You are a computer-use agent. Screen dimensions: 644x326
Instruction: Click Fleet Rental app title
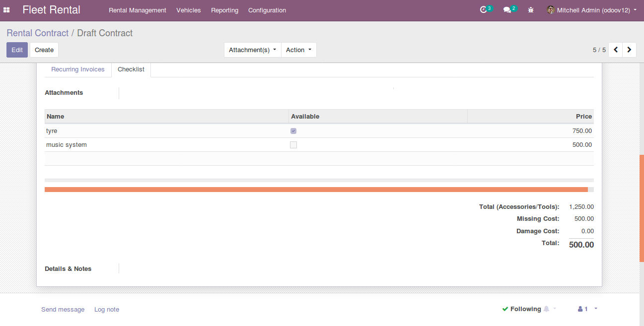(51, 10)
